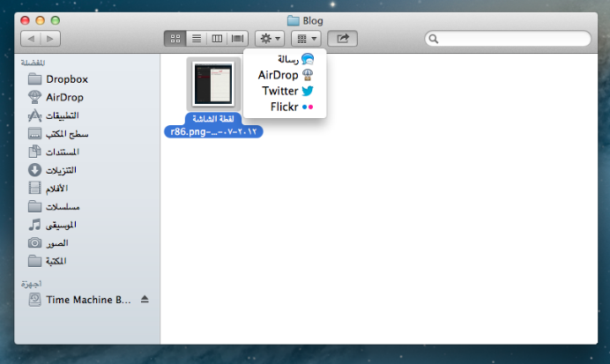Choose Flickr from the share menu

pyautogui.click(x=291, y=107)
